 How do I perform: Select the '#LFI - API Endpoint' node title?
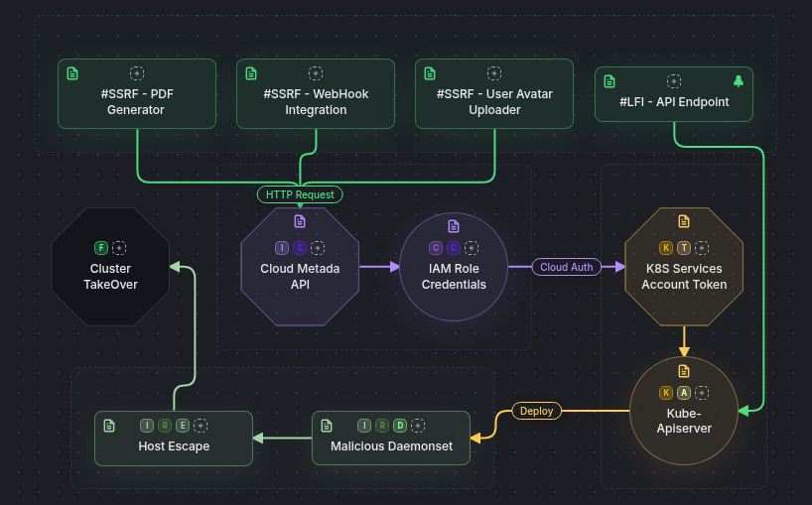coord(674,102)
